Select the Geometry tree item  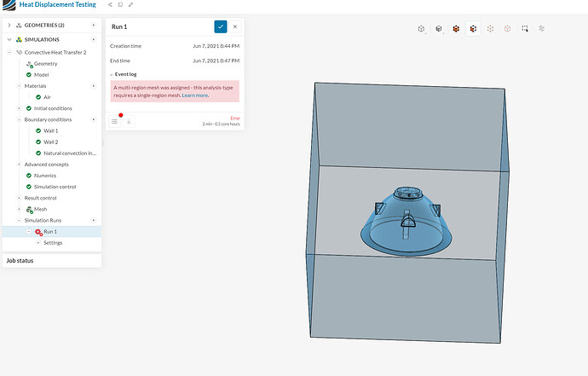coord(46,64)
